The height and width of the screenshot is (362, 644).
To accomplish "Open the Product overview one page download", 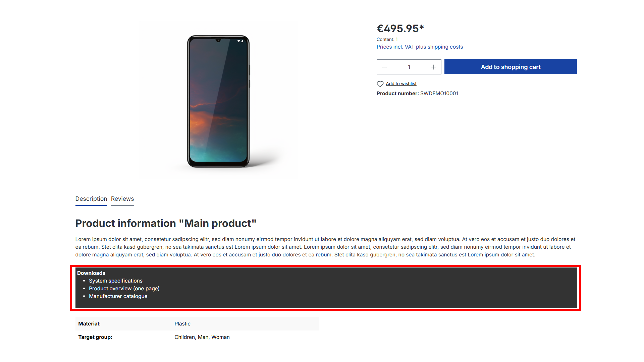I will pos(124,288).
